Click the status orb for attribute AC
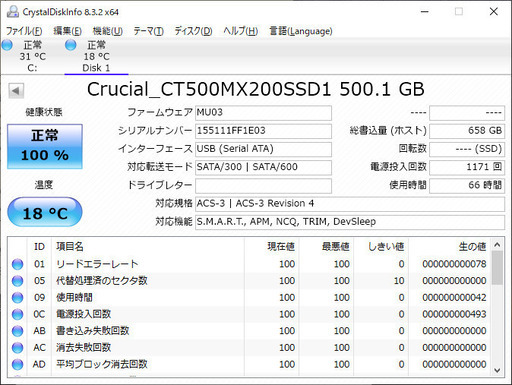The height and width of the screenshot is (385, 512). tap(17, 348)
